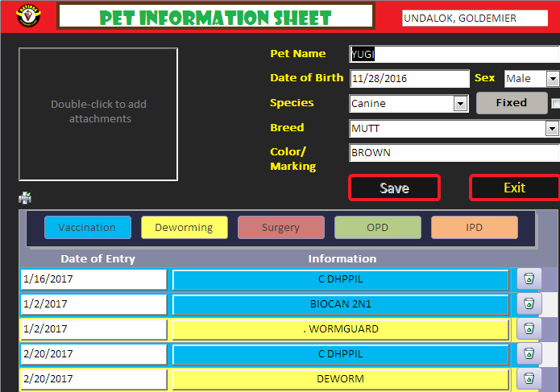Image resolution: width=560 pixels, height=392 pixels.
Task: Click the printer icon below attachments
Action: point(25,198)
